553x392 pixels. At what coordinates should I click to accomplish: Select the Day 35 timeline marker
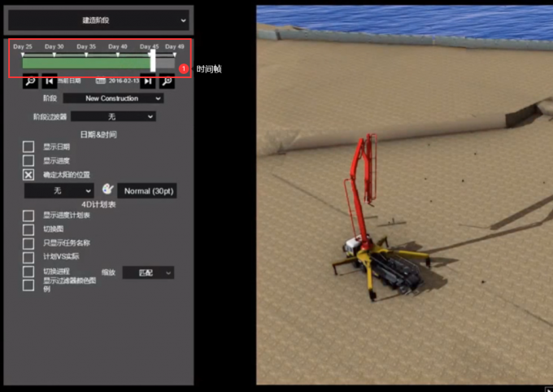[86, 54]
